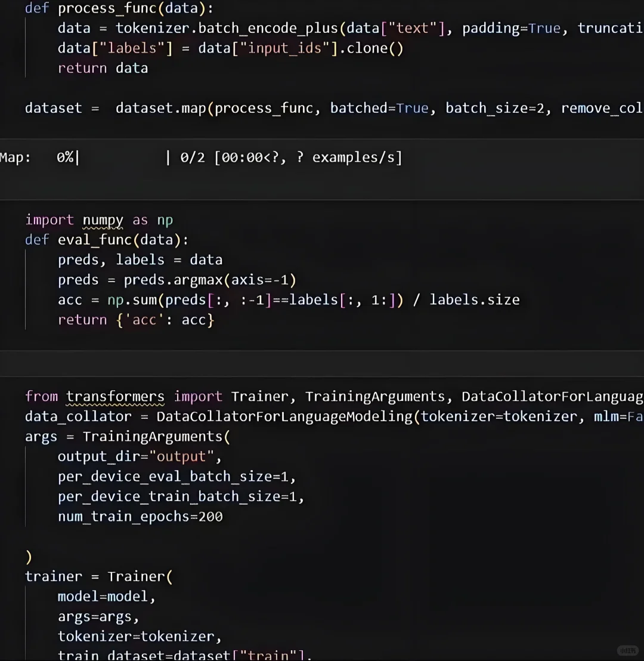Click 'args=args,' argument
Screen dimensions: 644x661
click(x=98, y=617)
